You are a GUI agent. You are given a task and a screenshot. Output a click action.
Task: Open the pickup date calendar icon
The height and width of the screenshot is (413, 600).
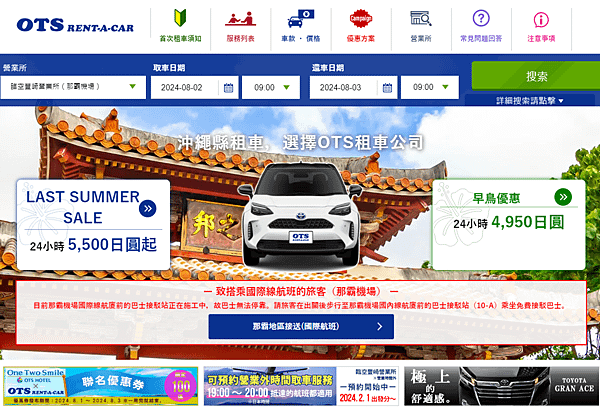click(228, 88)
